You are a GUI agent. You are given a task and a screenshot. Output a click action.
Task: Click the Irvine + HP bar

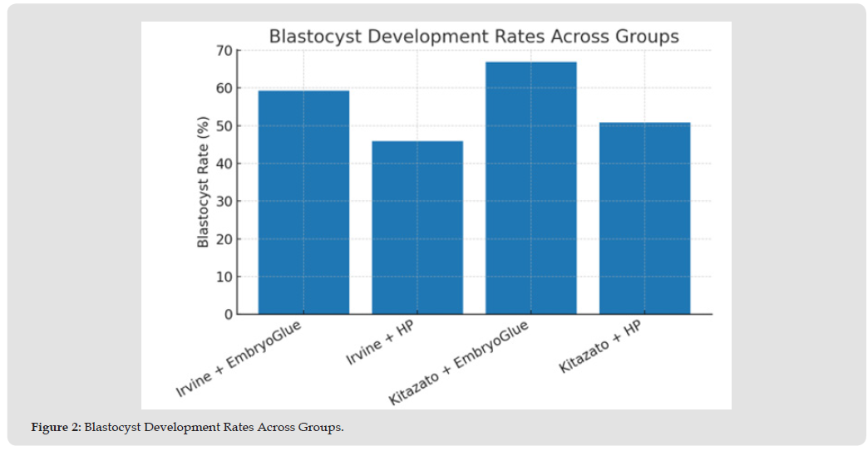click(417, 227)
